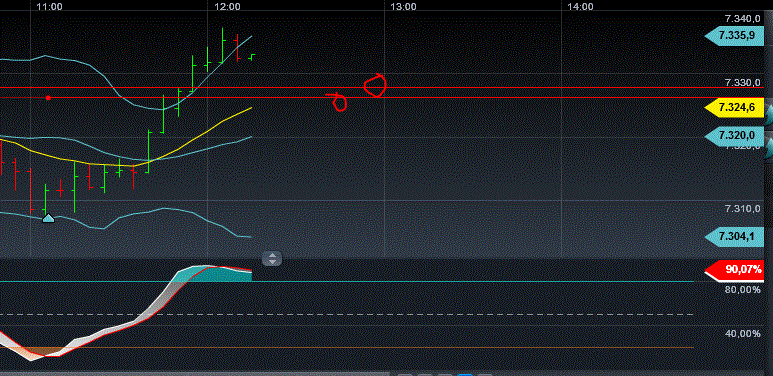Click the 12:00 time axis label
Screen dimensions: 773x376
pos(227,7)
